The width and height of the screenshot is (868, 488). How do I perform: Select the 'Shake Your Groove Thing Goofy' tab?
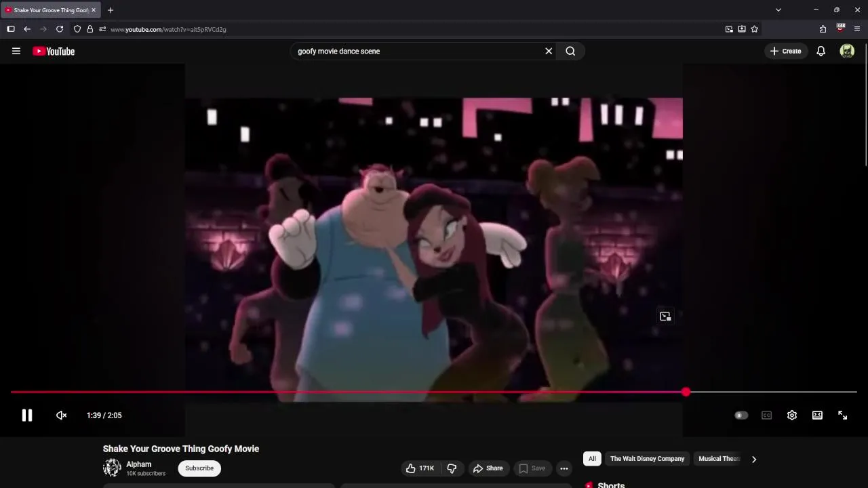pos(51,10)
